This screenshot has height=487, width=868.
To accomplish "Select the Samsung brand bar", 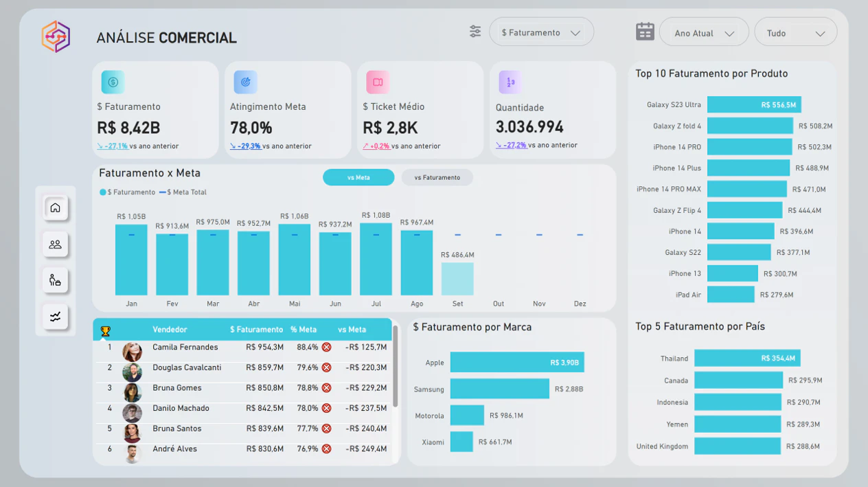I will pos(500,389).
